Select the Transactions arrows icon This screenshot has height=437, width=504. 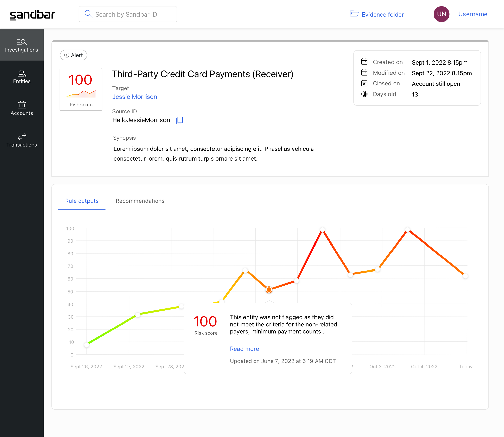pos(22,137)
